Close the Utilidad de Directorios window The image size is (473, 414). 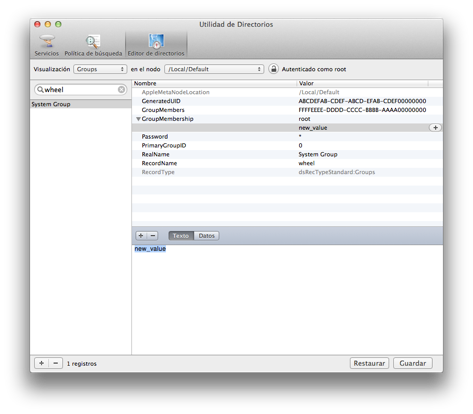[37, 24]
